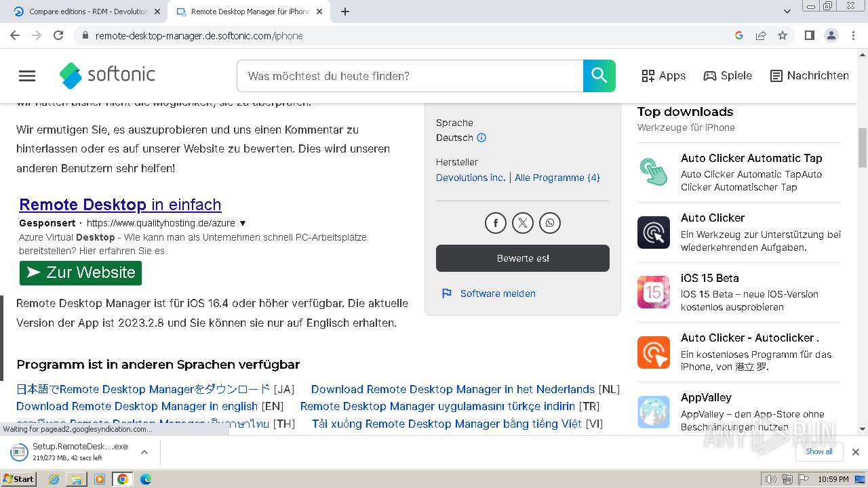Open the Auto Clicker - Autoclicker orange icon
868x488 pixels.
(654, 352)
